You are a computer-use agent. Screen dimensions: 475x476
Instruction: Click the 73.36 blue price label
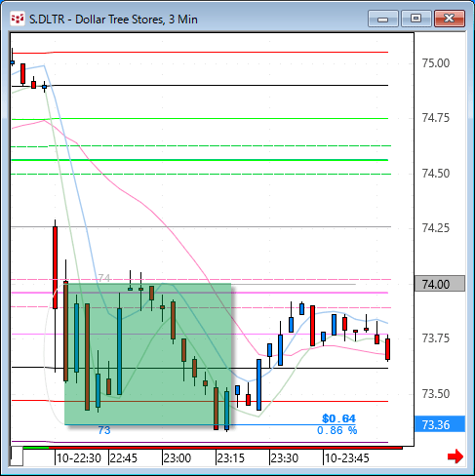click(440, 424)
